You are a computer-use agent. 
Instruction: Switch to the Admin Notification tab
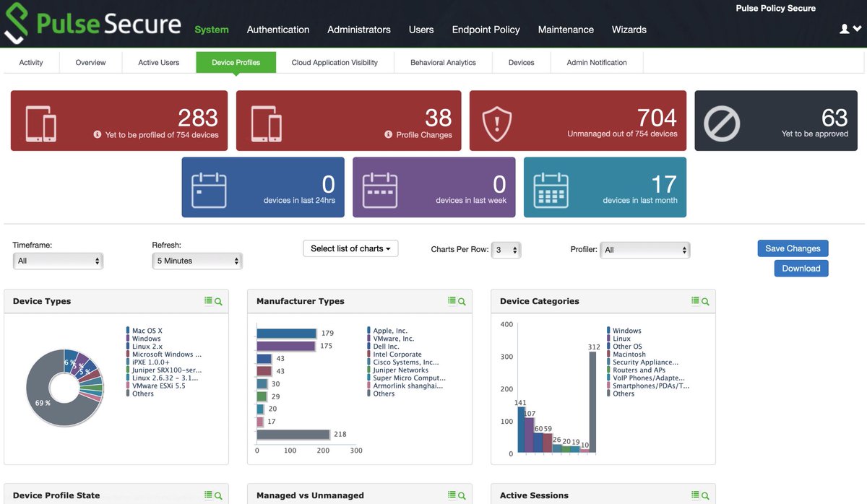(x=597, y=62)
